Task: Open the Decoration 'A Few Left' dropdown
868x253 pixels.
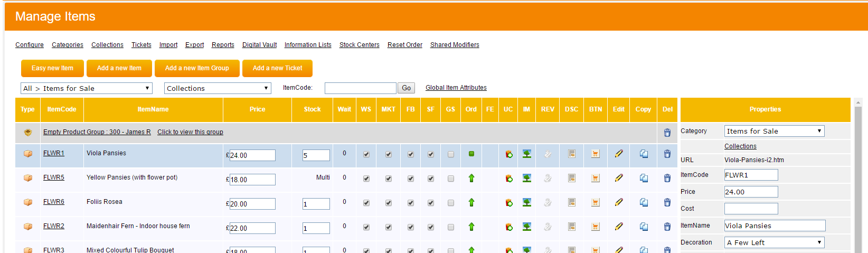Action: (774, 242)
